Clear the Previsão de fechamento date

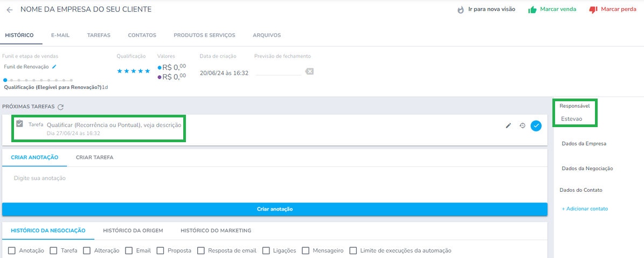coord(309,72)
